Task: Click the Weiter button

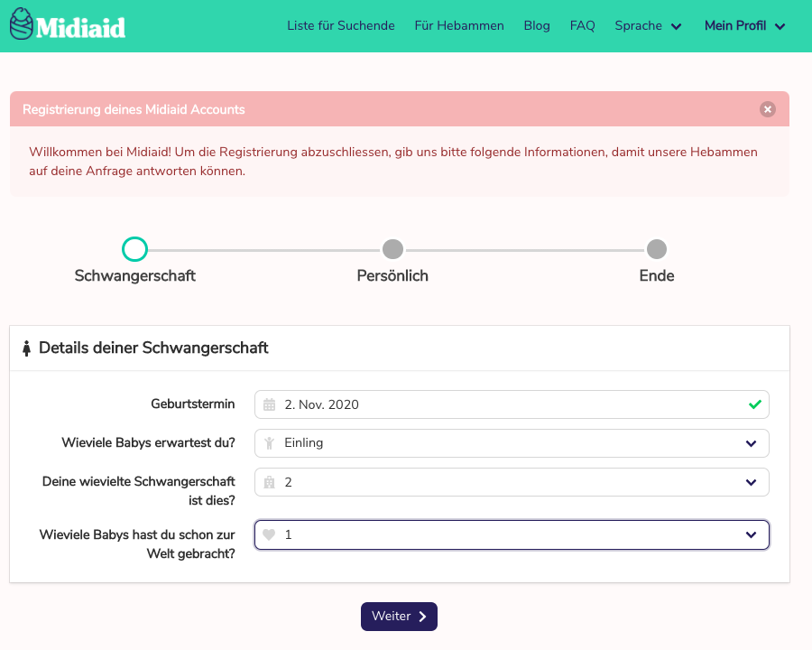Action: [x=400, y=617]
